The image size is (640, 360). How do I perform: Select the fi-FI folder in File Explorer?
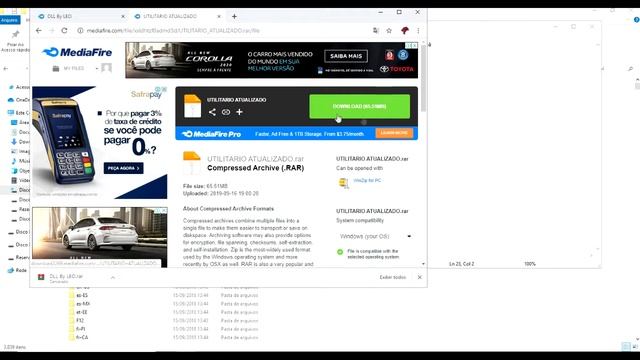(x=80, y=329)
